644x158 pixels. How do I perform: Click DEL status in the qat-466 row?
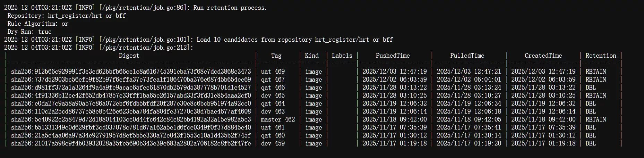pyautogui.click(x=591, y=88)
